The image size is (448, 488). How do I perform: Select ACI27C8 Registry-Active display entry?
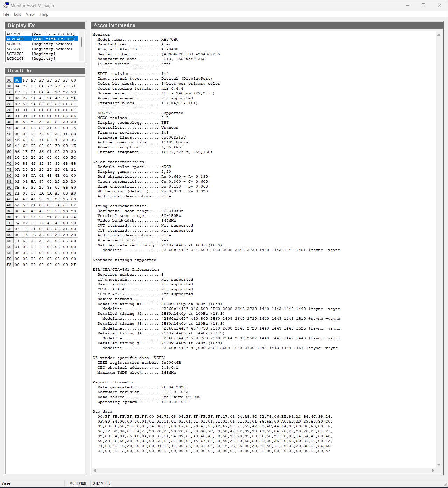point(42,49)
